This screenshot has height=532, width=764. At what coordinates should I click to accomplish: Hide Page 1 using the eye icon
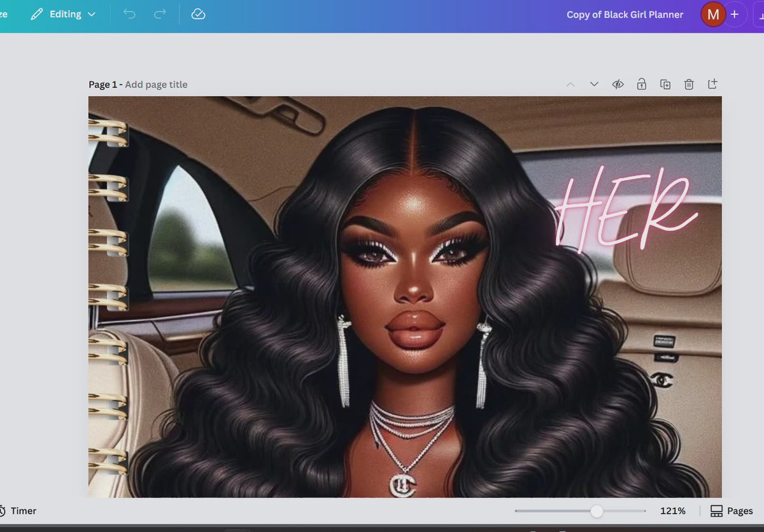[618, 84]
